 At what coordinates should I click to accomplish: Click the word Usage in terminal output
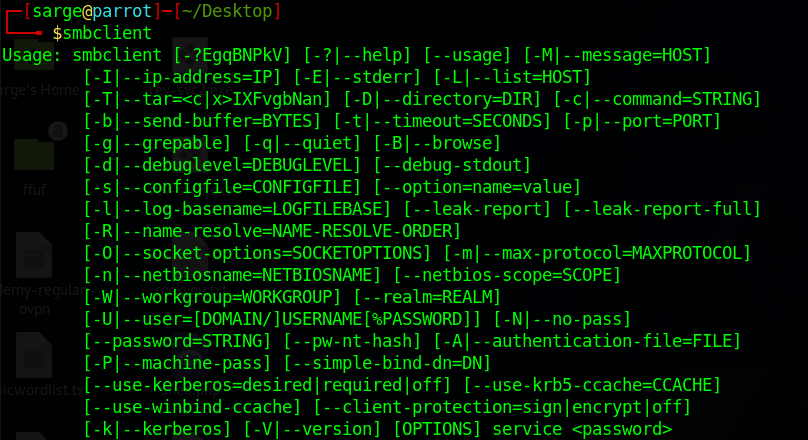(32, 54)
